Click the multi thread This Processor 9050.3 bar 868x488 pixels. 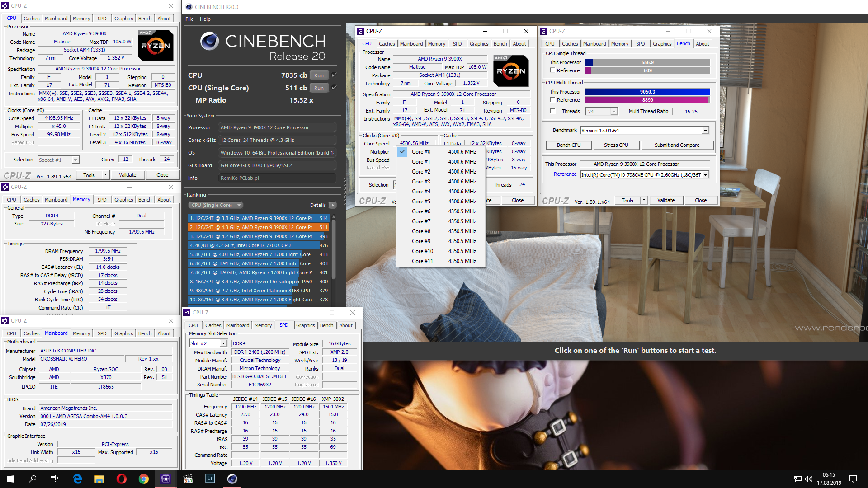tap(647, 92)
